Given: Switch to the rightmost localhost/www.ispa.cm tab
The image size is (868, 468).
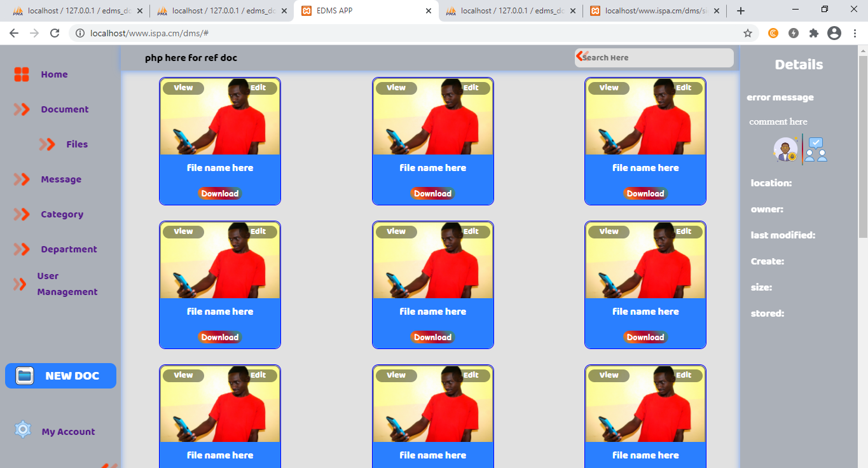Looking at the screenshot, I should tap(655, 10).
